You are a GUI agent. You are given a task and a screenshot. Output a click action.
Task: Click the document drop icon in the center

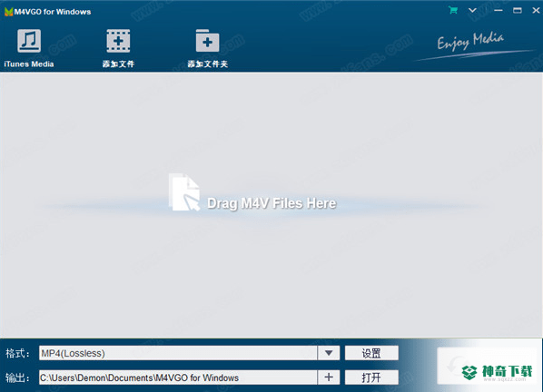pos(184,192)
